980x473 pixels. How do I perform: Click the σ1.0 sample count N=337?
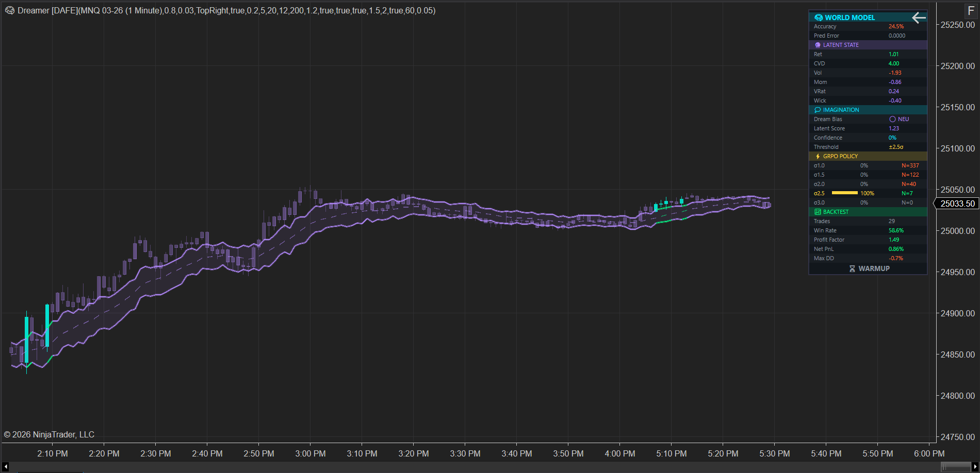910,165
